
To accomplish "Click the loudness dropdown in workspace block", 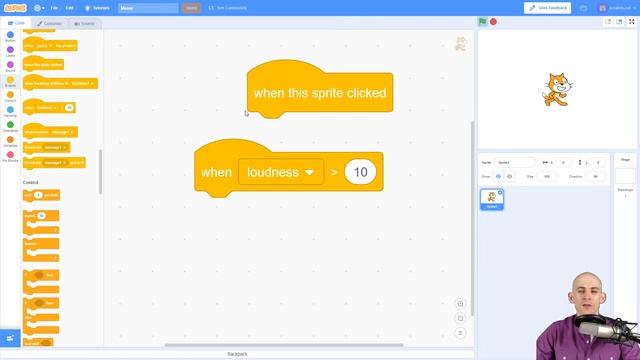I will (x=281, y=172).
